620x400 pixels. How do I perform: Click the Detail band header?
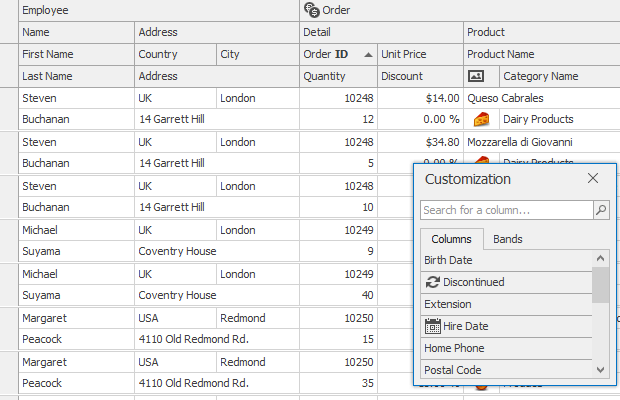[381, 32]
